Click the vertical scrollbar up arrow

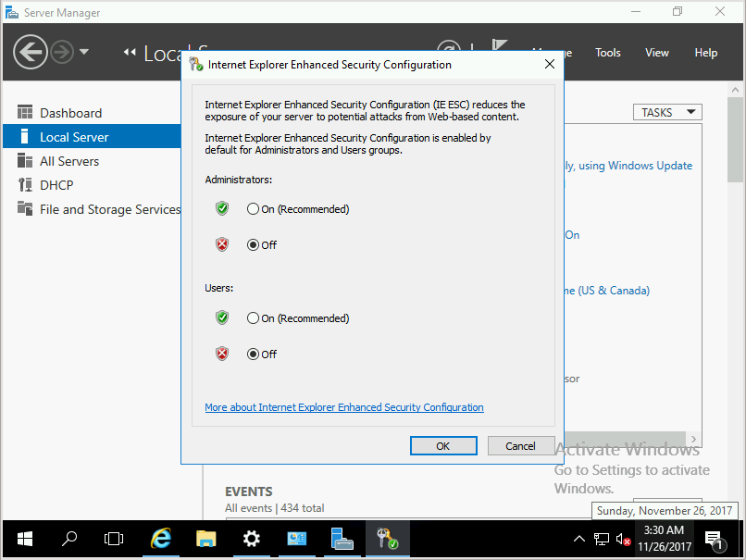pos(735,90)
